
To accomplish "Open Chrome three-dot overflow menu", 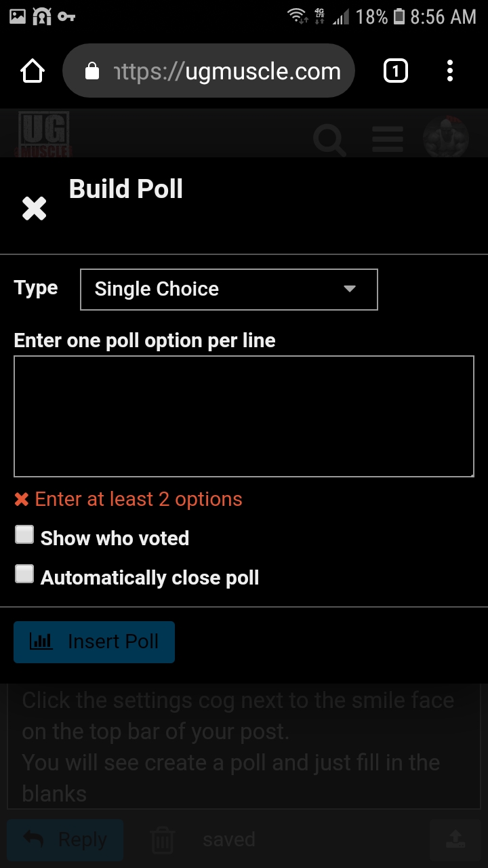I will (x=450, y=71).
